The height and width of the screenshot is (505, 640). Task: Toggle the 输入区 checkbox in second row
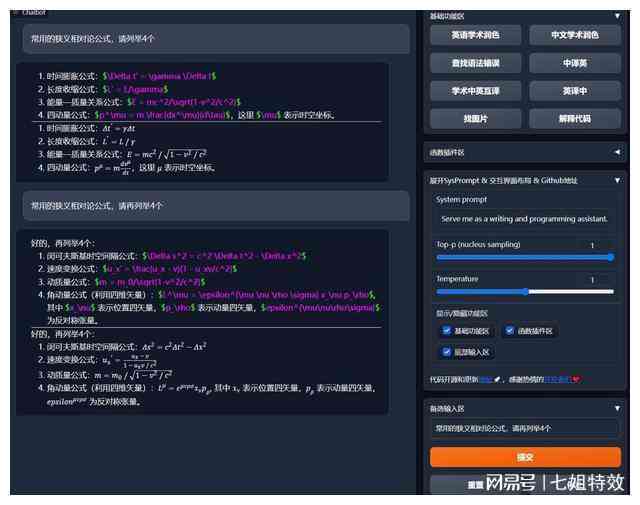point(447,351)
